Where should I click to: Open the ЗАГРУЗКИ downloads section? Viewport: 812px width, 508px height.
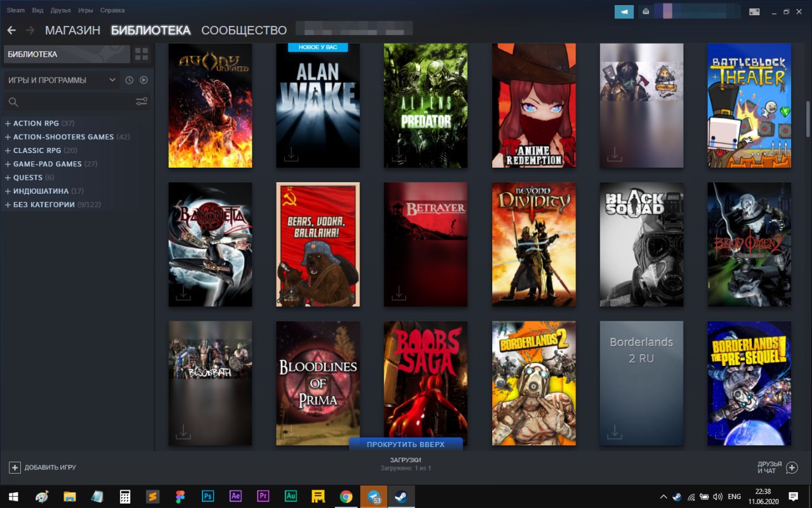click(405, 464)
